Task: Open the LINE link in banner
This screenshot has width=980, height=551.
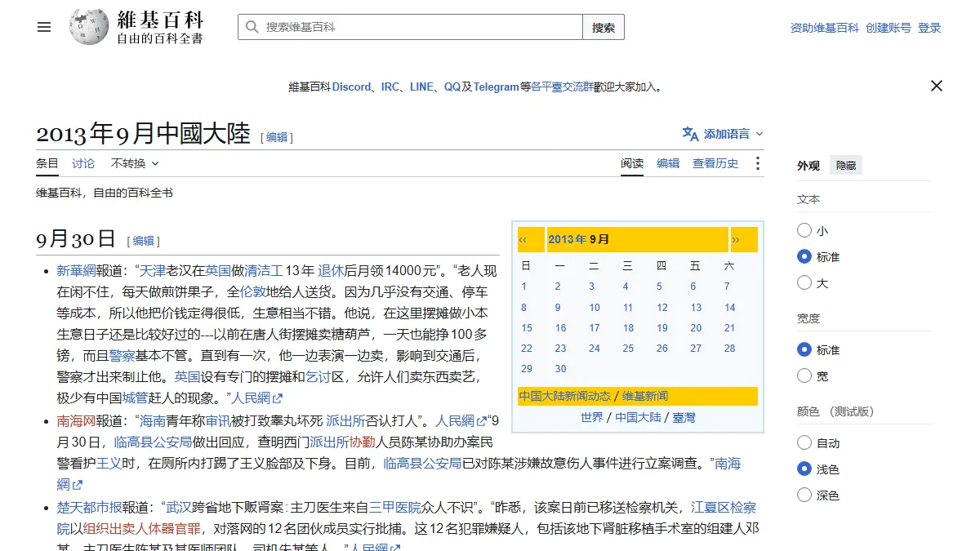Action: coord(421,87)
